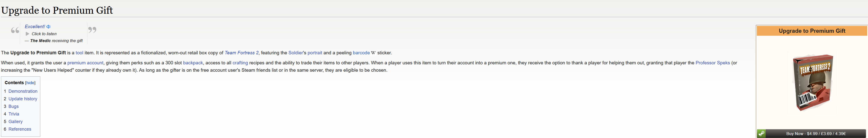Viewport: 868px width, 138px height.
Task: Click the speaker icon next to Excellent!
Action: click(x=49, y=27)
